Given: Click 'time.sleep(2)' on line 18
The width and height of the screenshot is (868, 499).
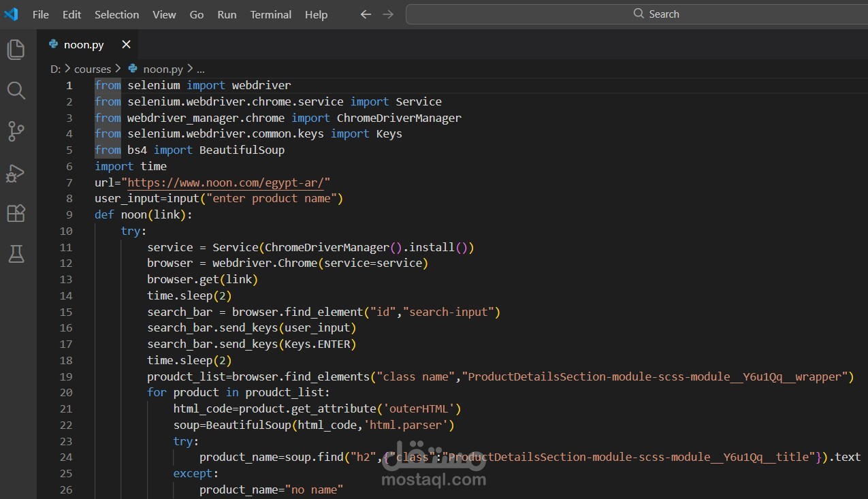Looking at the screenshot, I should coord(190,360).
